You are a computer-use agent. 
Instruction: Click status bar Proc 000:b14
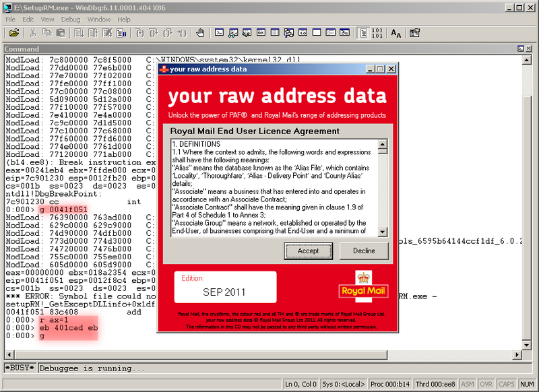tap(390, 384)
